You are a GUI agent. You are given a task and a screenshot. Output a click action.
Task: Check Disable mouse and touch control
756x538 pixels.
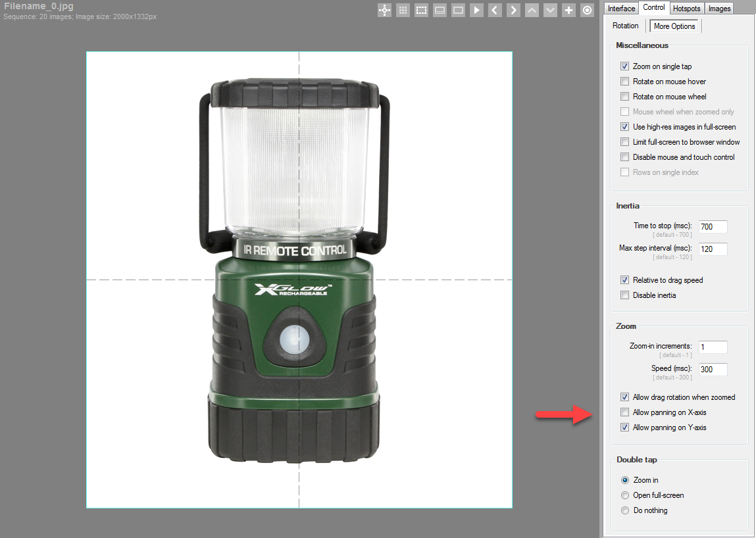click(625, 157)
